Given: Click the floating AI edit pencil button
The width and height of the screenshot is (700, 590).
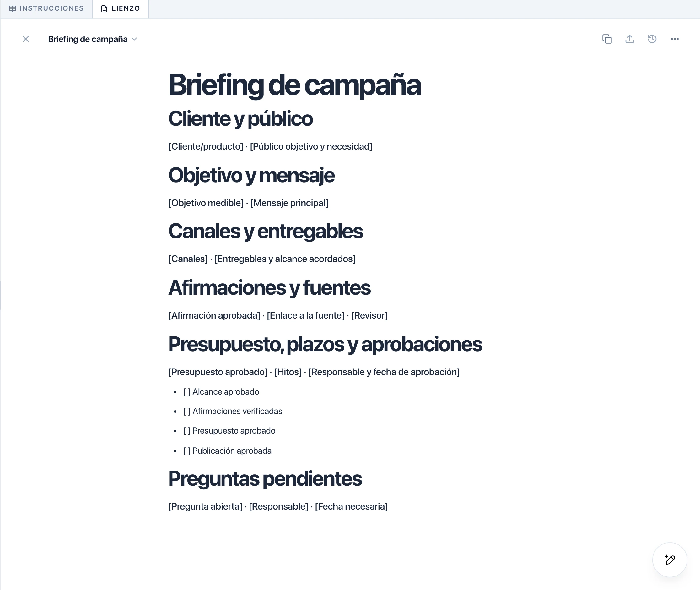Looking at the screenshot, I should pos(670,560).
